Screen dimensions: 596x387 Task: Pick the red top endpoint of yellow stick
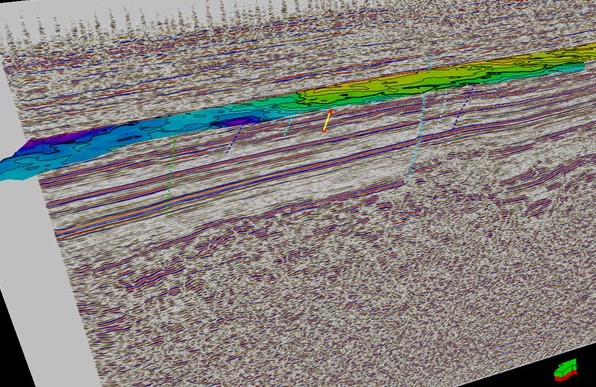pos(331,112)
